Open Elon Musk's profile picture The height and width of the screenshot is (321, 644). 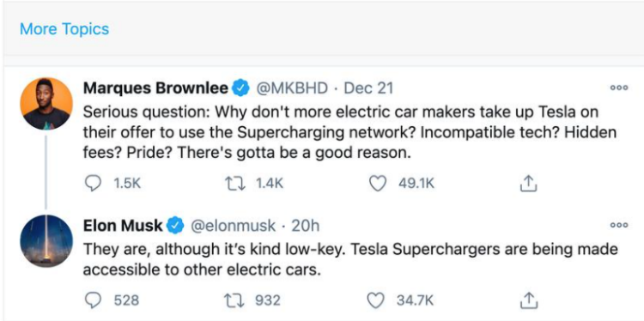tap(46, 240)
